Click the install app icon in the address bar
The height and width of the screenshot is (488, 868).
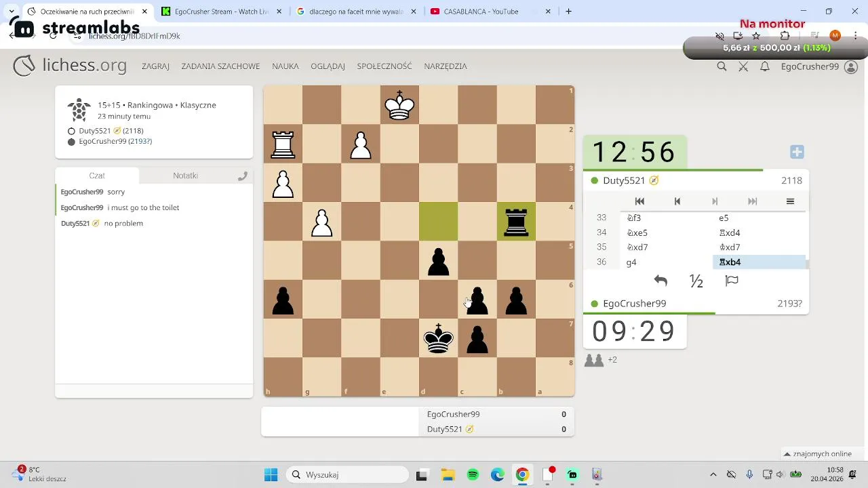click(x=738, y=36)
